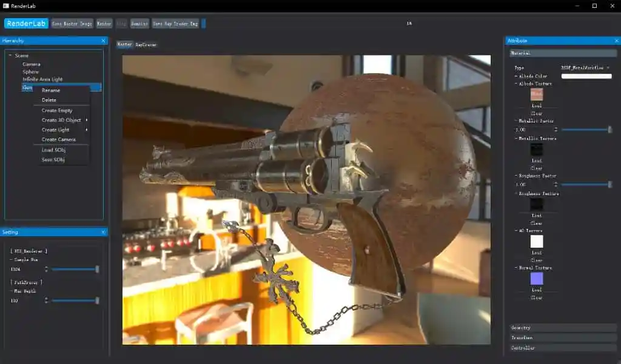
Task: Click the Metallic Texture thumbnail
Action: pos(537,149)
